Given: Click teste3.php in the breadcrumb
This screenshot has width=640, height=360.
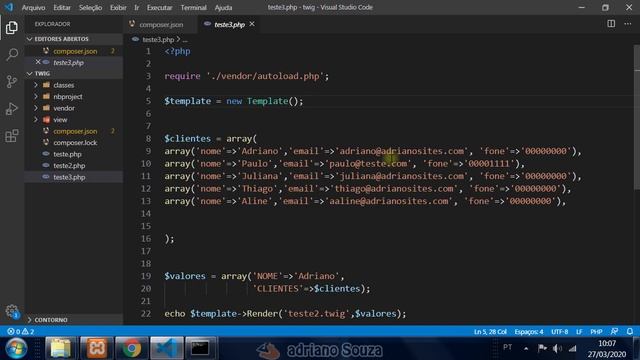Looking at the screenshot, I should point(158,40).
